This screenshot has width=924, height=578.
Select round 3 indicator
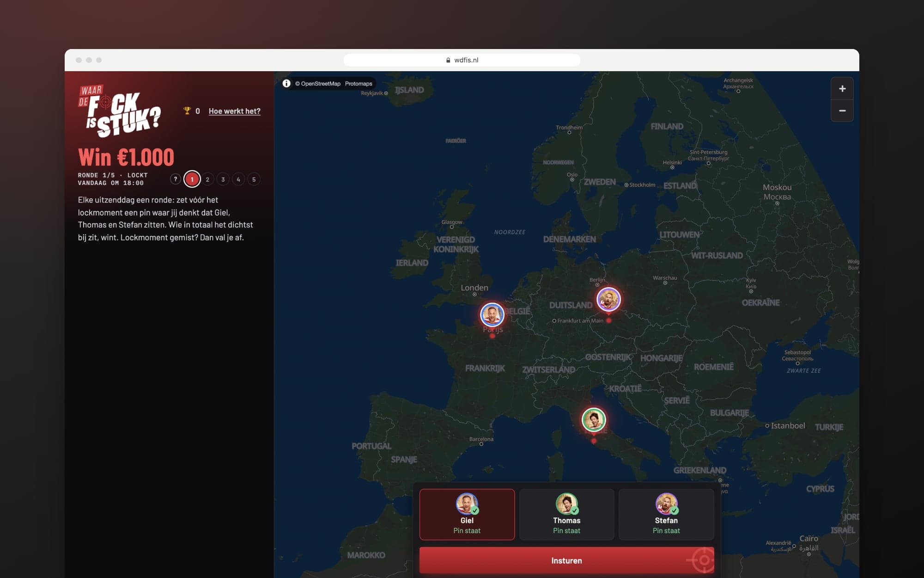pos(223,179)
